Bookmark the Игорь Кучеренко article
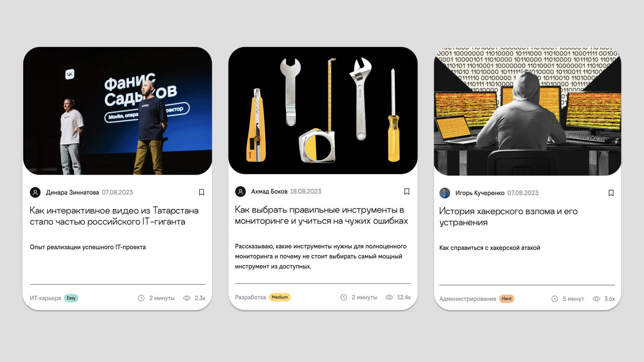Image resolution: width=644 pixels, height=362 pixels. [611, 193]
